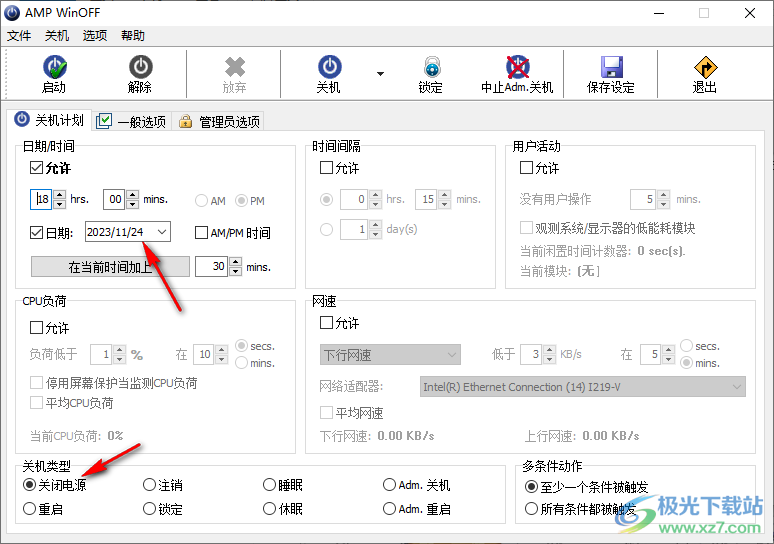Check 允许 in the 用户活动 group
The width and height of the screenshot is (774, 544).
pyautogui.click(x=526, y=168)
